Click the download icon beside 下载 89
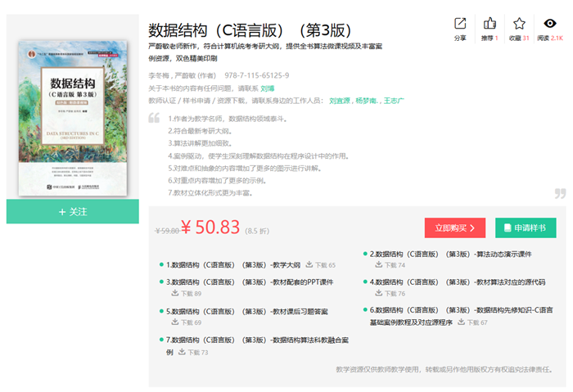 [x=175, y=293]
